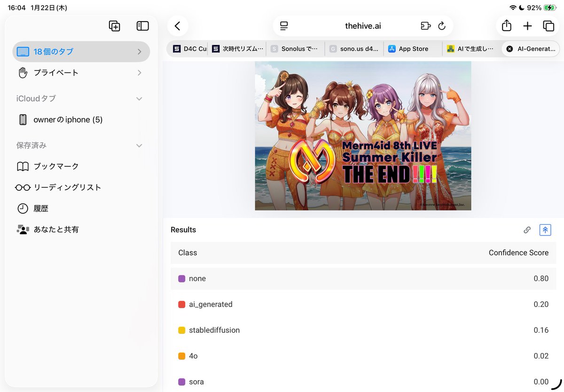564x392 pixels.
Task: Tap the Share icon in the toolbar
Action: point(506,26)
